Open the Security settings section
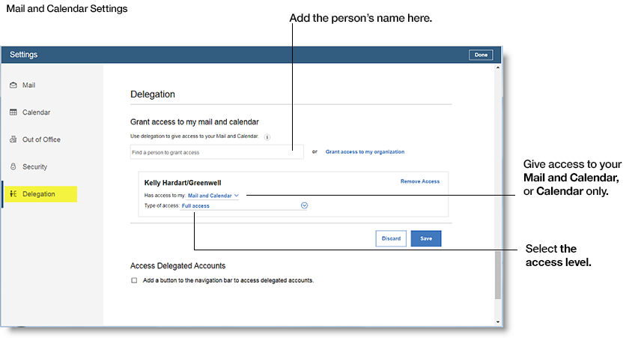Screen dimensions: 644x338 coord(34,166)
